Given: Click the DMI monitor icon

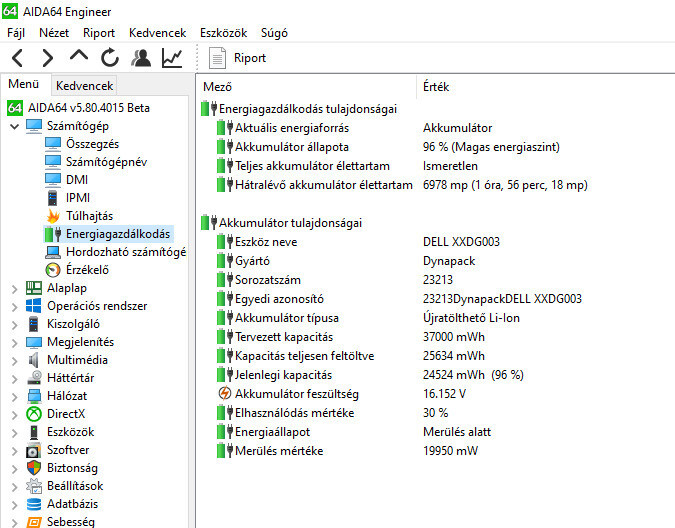Looking at the screenshot, I should pos(53,180).
